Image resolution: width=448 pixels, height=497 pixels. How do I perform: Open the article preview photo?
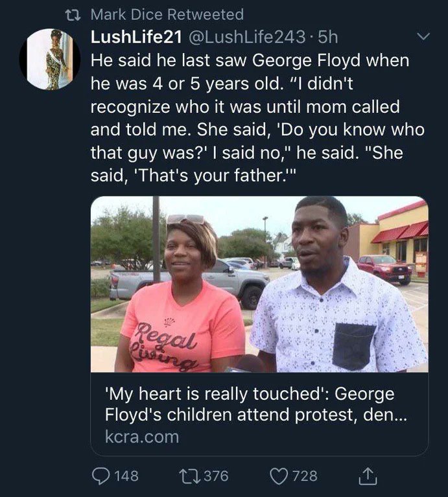pos(259,284)
